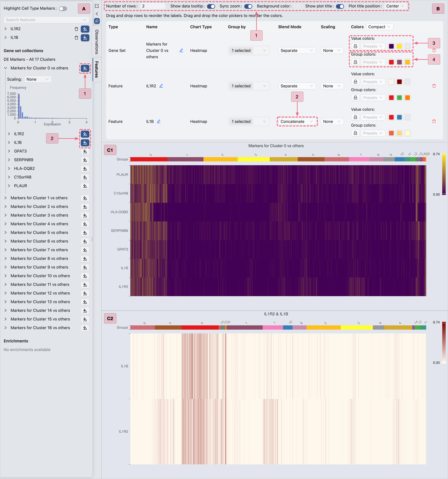Viewport: 448px width, 479px height.
Task: Edit the IL1R2 feature name with the pencil
Action: 161,86
